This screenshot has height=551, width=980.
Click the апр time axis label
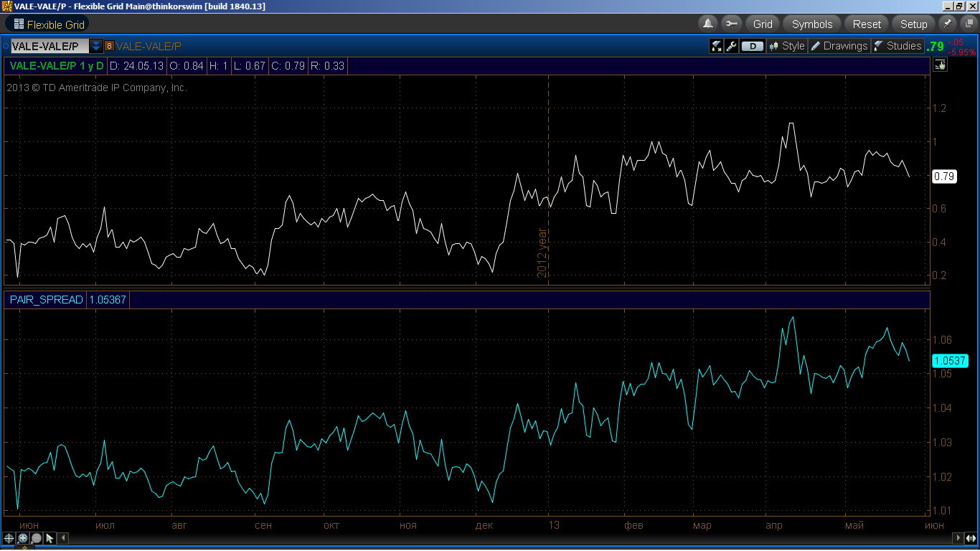coord(774,526)
